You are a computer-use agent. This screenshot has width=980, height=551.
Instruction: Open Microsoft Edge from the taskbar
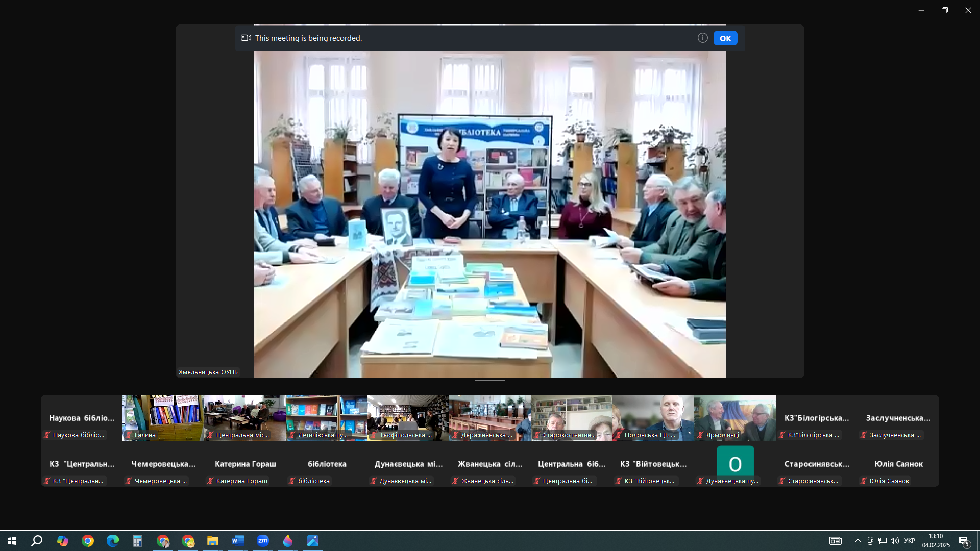pos(112,541)
